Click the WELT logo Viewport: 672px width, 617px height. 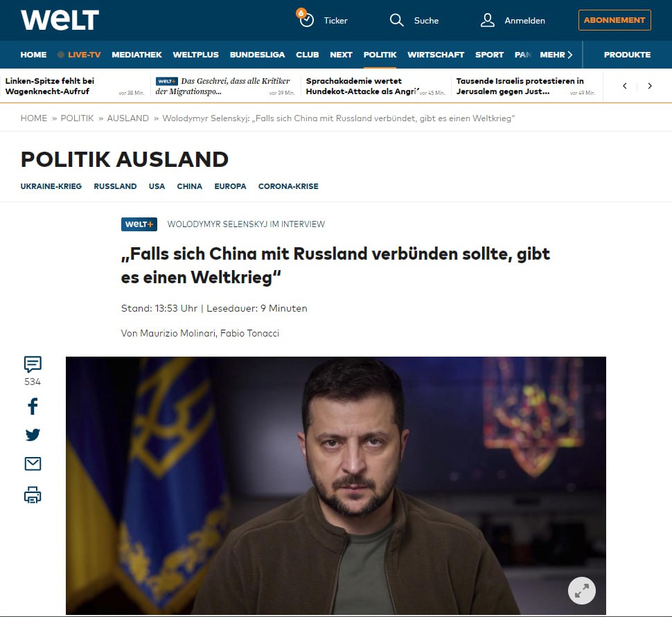click(x=60, y=20)
